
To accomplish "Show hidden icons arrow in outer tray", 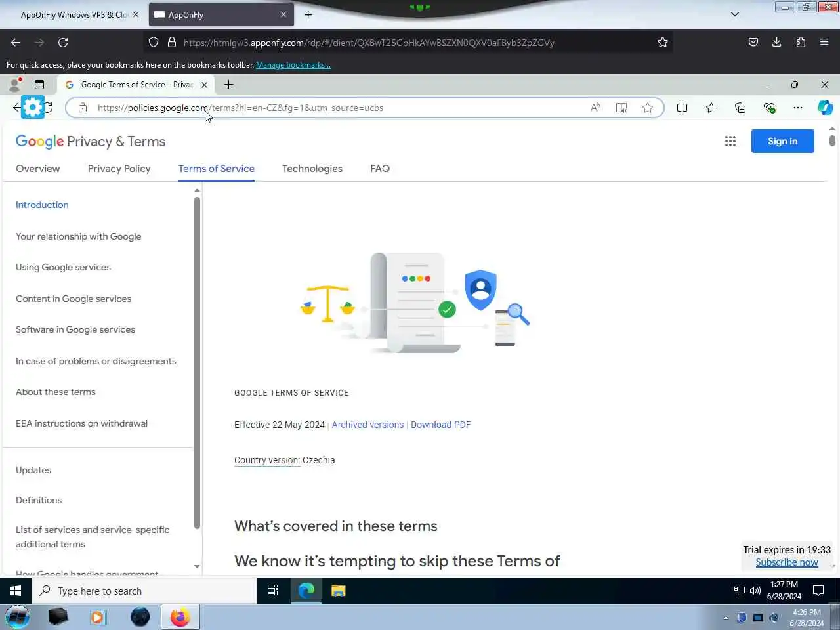I will pos(726,618).
